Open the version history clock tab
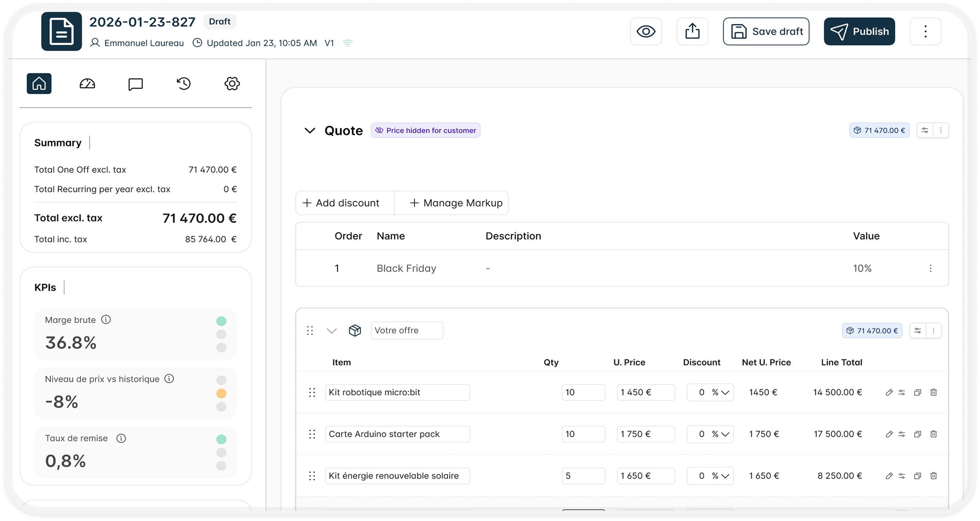The image size is (980, 521). point(183,84)
